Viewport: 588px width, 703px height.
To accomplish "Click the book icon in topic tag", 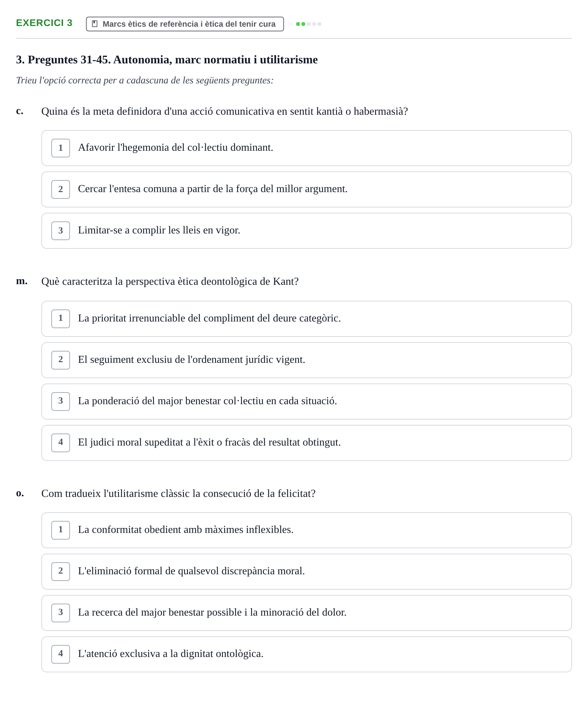I will click(95, 24).
